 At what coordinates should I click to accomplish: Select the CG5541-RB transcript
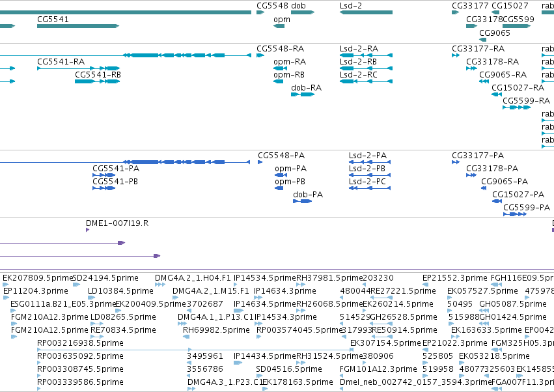point(98,81)
